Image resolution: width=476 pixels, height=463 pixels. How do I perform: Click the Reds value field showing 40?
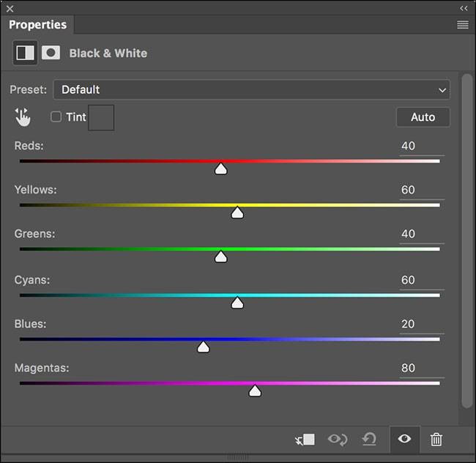pyautogui.click(x=422, y=147)
